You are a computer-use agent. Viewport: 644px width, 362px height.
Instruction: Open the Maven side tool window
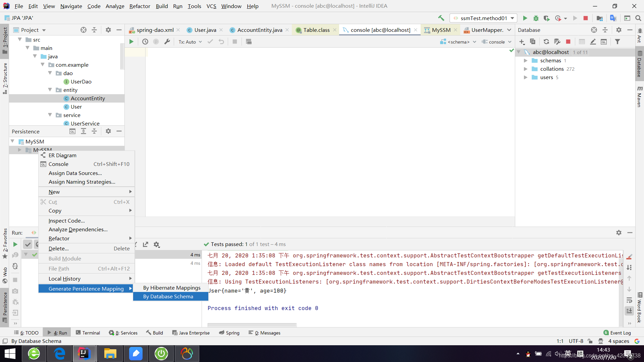[640, 97]
